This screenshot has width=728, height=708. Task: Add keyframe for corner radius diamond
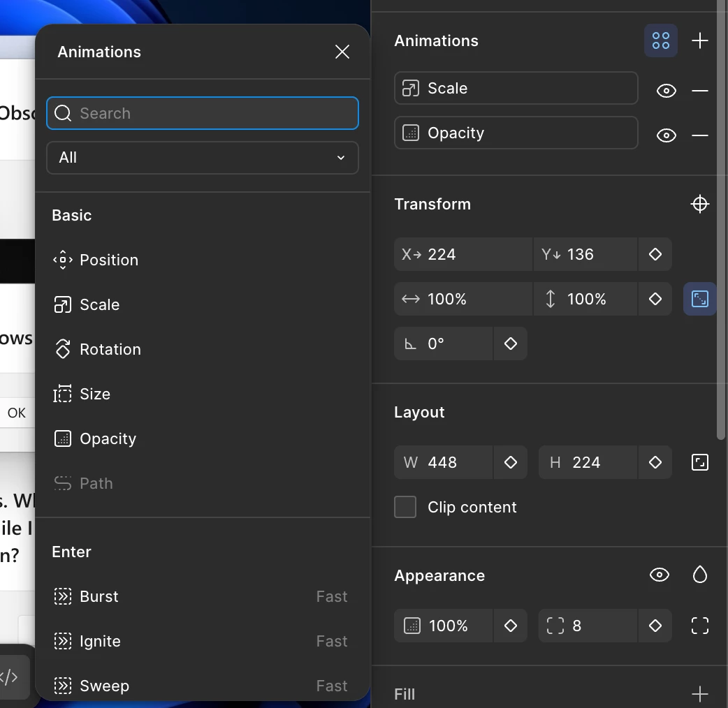[x=655, y=626]
